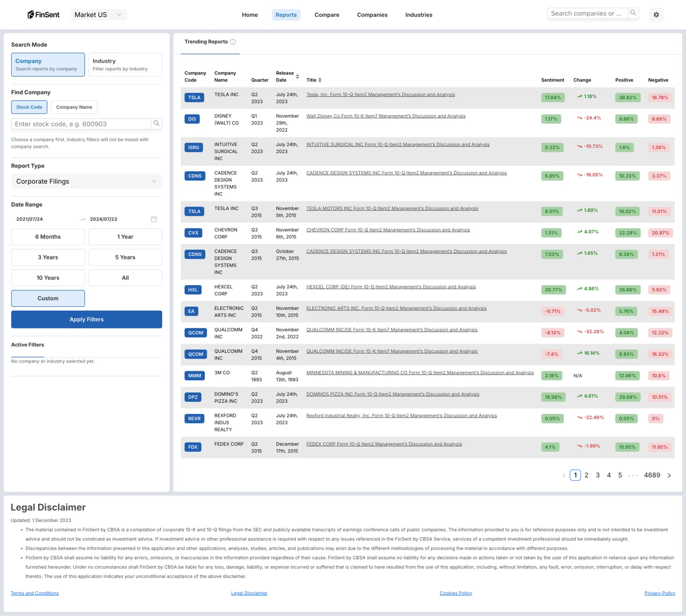Viewport: 686px width, 616px height.
Task: Click the DIS stock code badge
Action: point(192,119)
